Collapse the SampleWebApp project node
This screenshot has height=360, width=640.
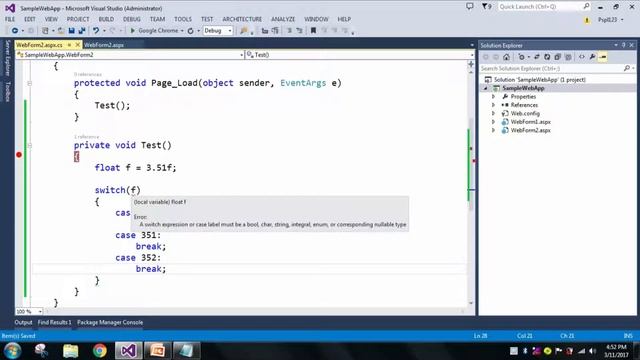pos(485,88)
